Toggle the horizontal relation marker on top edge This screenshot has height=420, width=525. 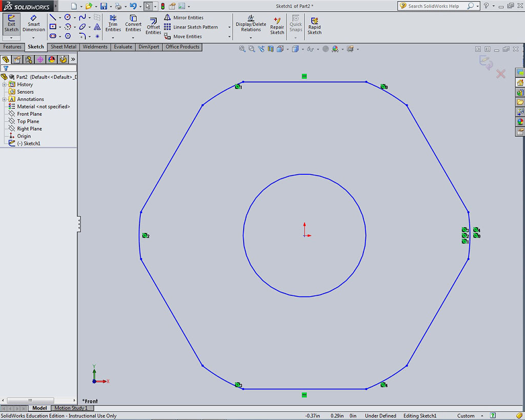pos(304,76)
